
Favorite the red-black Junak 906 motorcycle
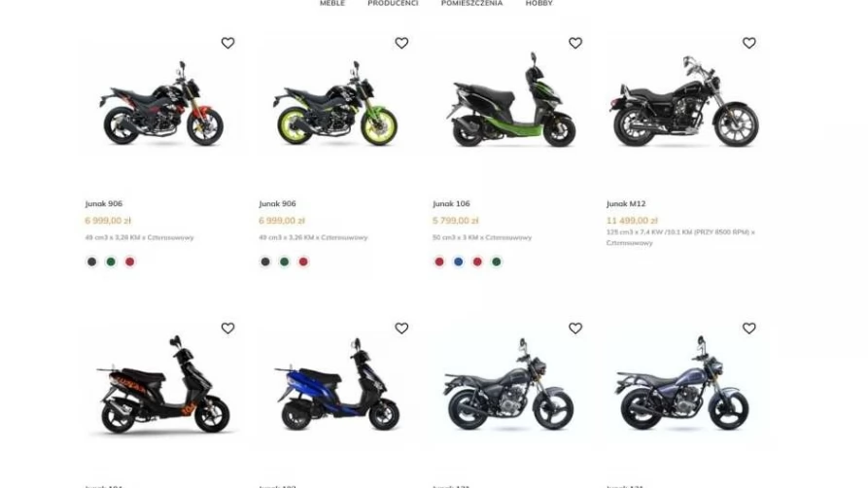click(x=227, y=43)
